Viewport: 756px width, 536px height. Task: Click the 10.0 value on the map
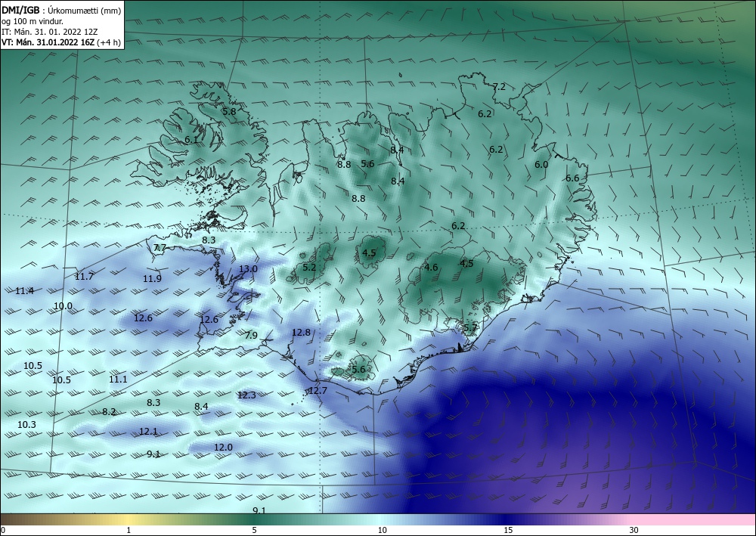pyautogui.click(x=63, y=306)
